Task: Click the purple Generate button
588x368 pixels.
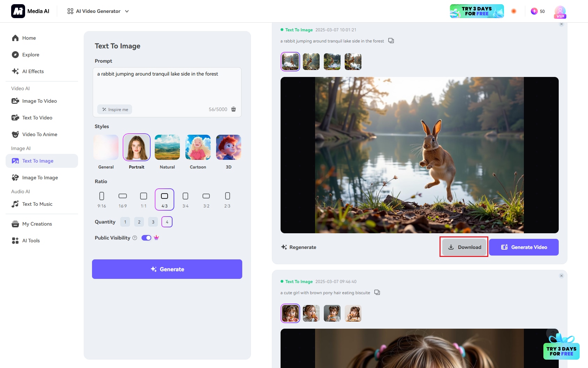Action: coord(167,269)
